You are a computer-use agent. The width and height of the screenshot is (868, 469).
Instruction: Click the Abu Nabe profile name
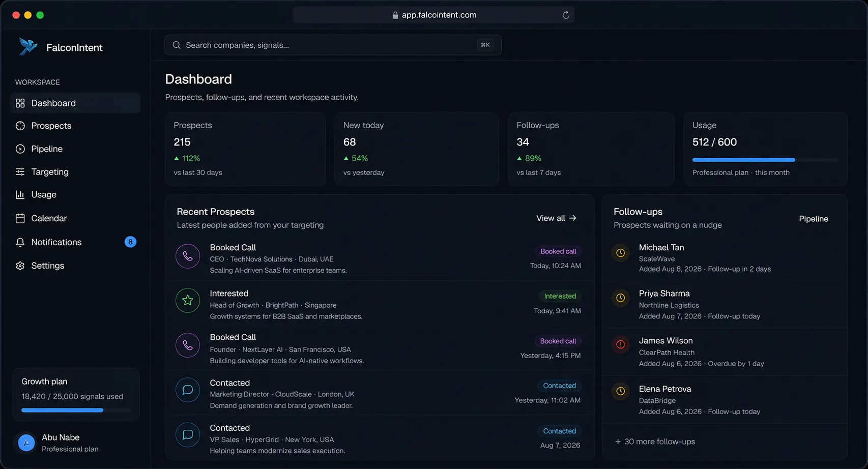pos(61,437)
